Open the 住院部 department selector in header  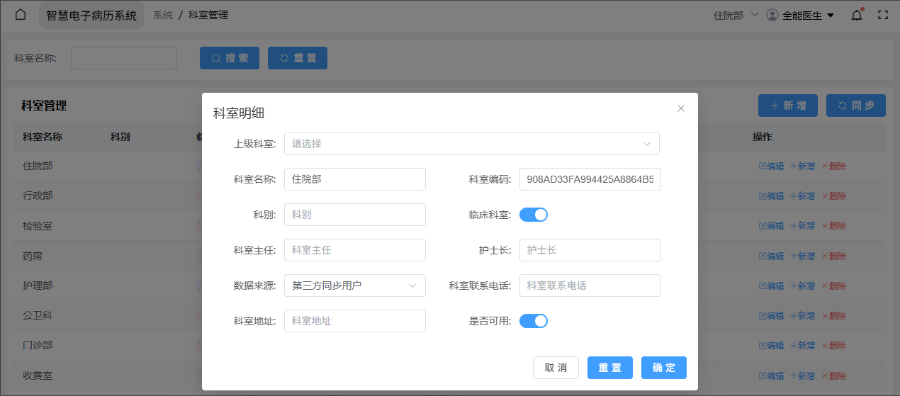[x=735, y=15]
